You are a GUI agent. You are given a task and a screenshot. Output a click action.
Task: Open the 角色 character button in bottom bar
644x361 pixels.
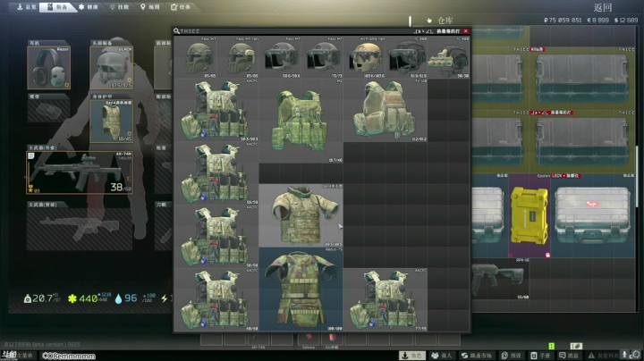pyautogui.click(x=413, y=356)
